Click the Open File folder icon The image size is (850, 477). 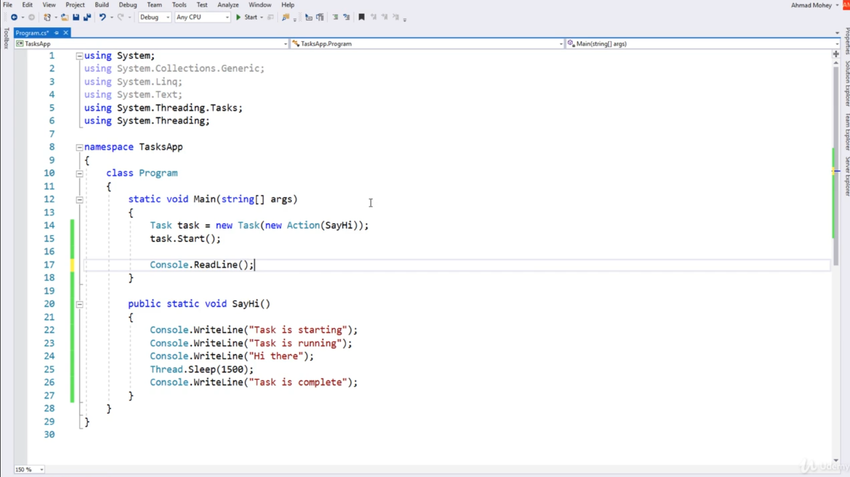[65, 17]
